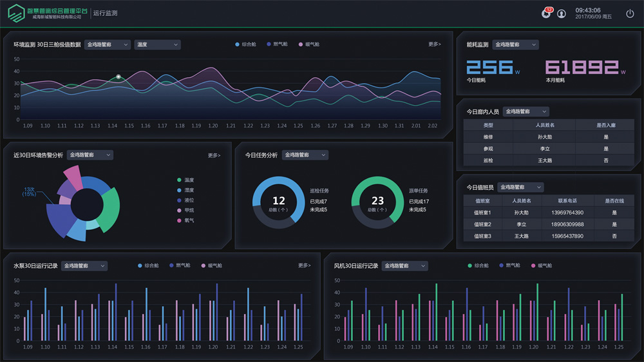
Task: Open notifications bell with 12 badge
Action: pos(546,13)
